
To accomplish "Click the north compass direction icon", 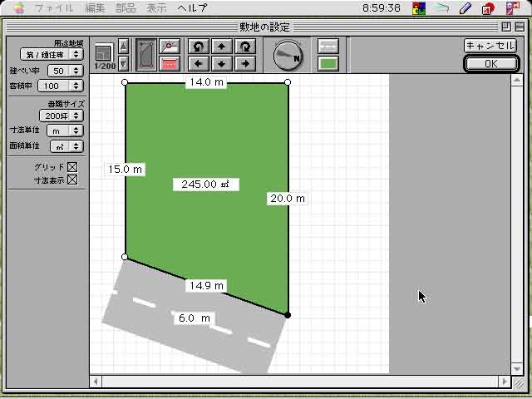I will pos(288,55).
